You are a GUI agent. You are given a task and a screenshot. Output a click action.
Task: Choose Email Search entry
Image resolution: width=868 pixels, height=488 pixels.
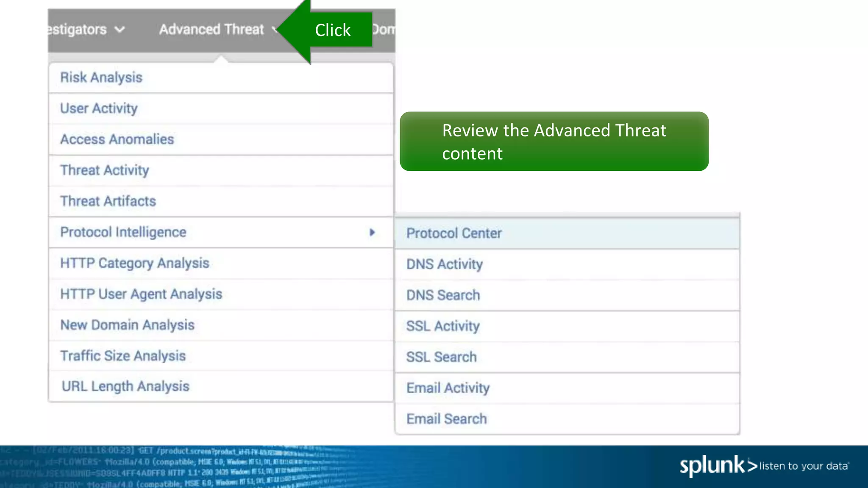pyautogui.click(x=567, y=419)
